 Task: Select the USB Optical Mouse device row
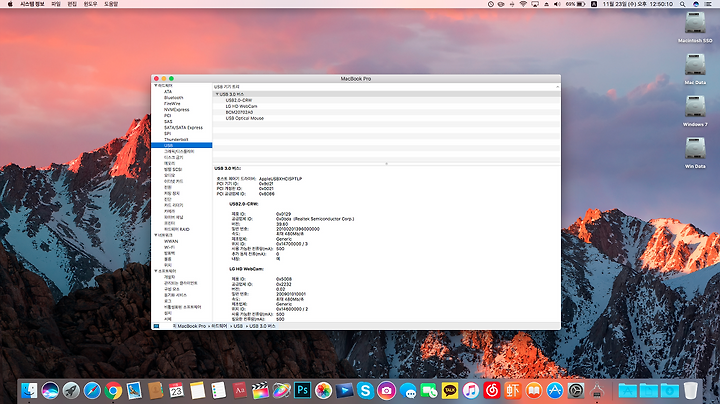387,118
